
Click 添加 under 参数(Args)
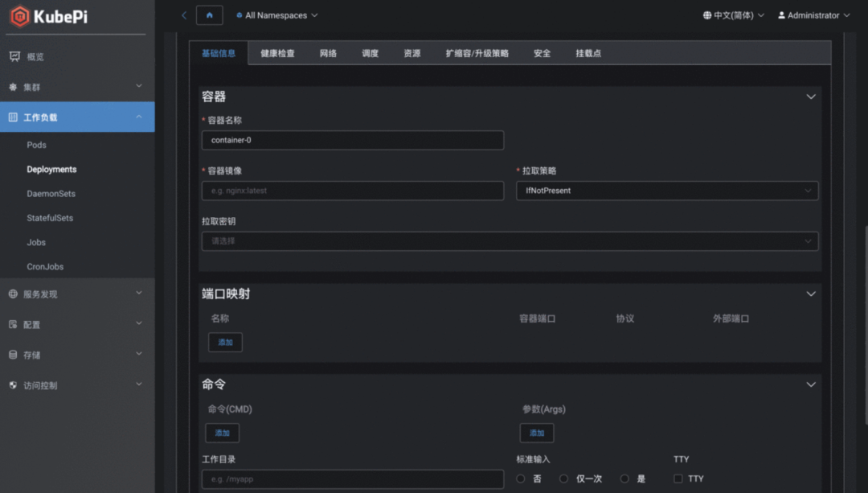(x=536, y=433)
